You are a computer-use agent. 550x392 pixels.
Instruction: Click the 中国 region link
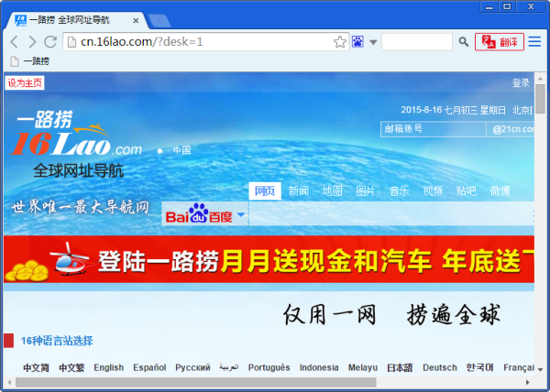tap(181, 150)
